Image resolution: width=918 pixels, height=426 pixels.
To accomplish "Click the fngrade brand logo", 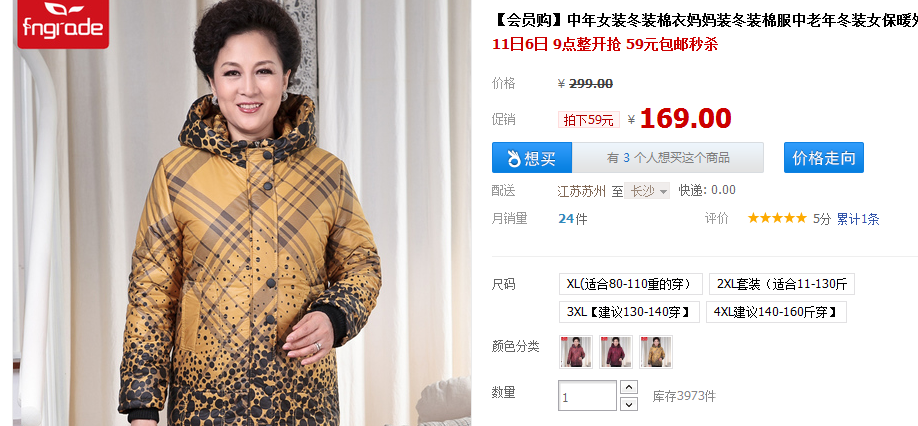I will (x=63, y=24).
